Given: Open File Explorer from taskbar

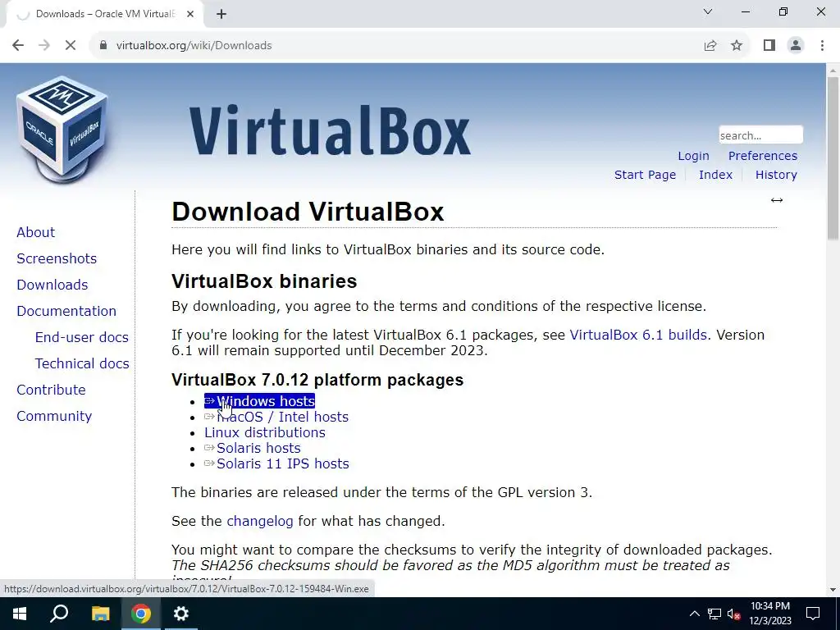Looking at the screenshot, I should tap(100, 614).
